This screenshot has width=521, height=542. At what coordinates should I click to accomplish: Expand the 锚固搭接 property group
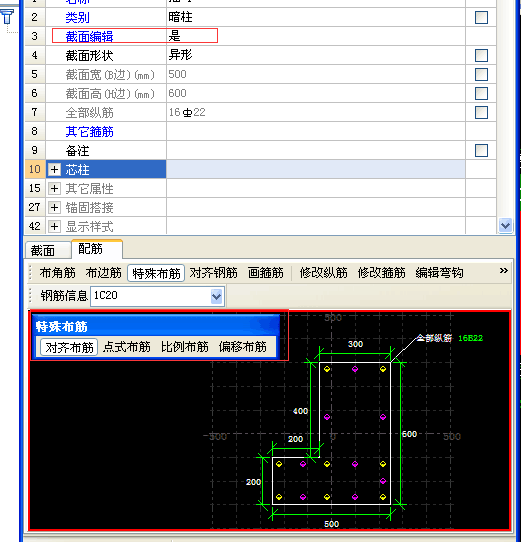point(54,207)
